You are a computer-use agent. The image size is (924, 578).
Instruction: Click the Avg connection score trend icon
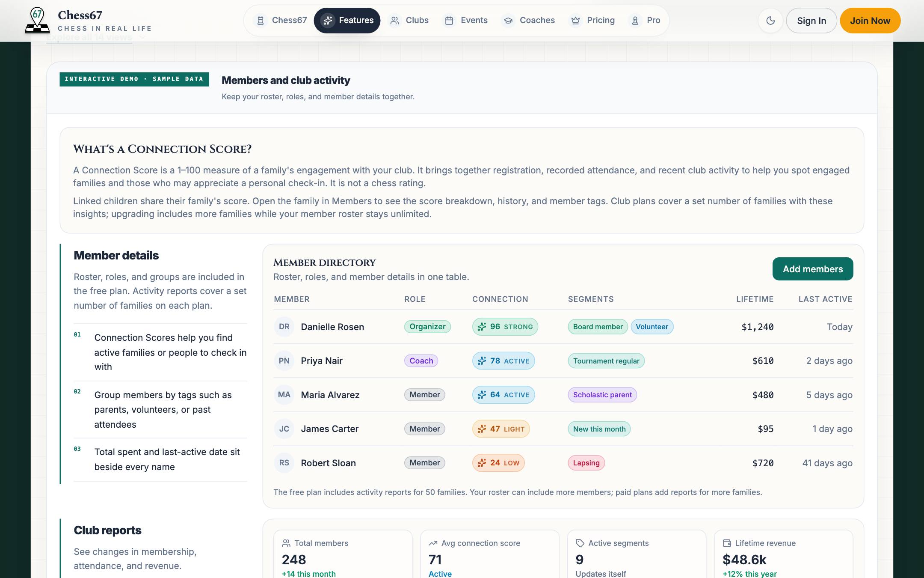pyautogui.click(x=433, y=543)
